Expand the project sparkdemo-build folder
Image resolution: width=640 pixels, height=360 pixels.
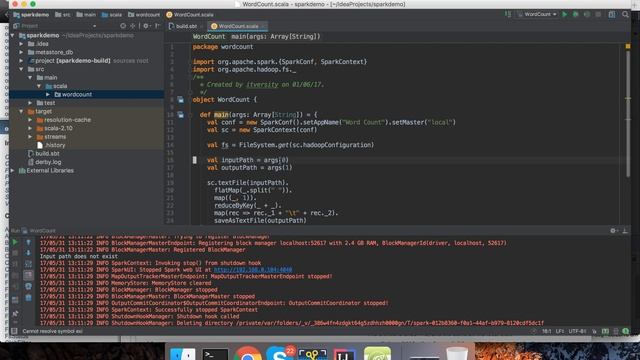pyautogui.click(x=21, y=61)
